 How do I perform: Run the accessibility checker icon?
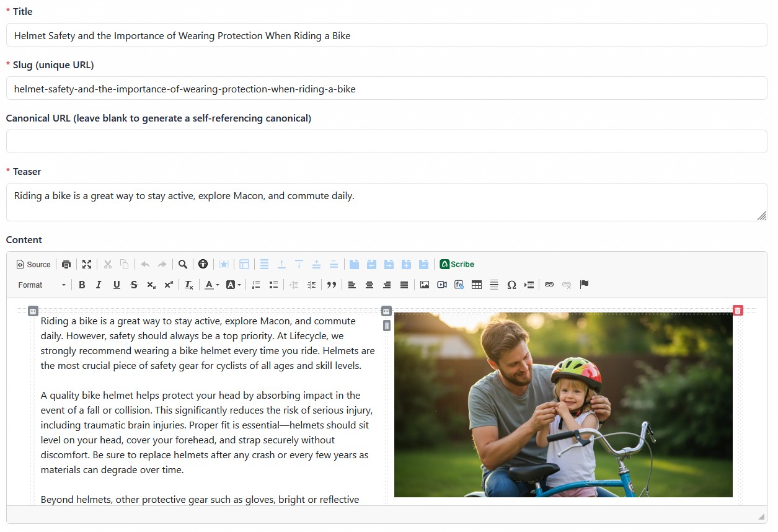(x=203, y=264)
